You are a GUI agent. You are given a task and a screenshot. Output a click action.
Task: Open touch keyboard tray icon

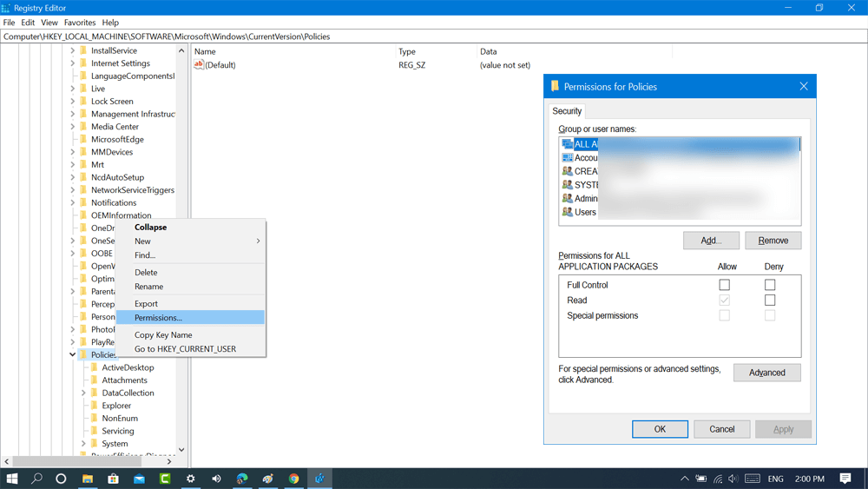753,479
